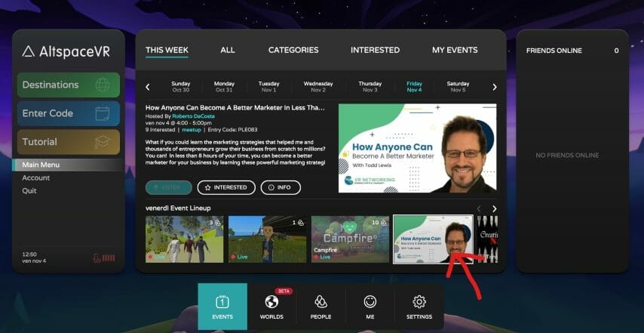Click the microphone mute icon

pyautogui.click(x=97, y=257)
